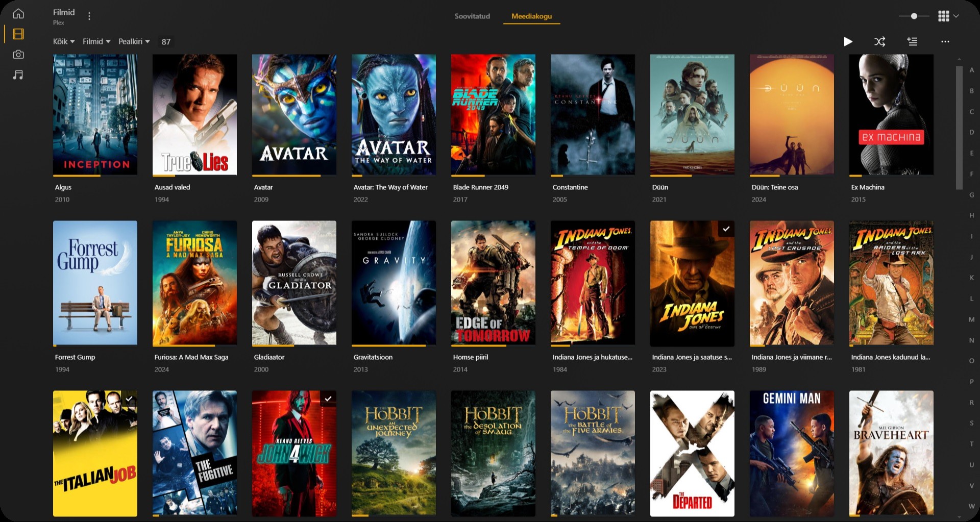Image resolution: width=980 pixels, height=522 pixels.
Task: Adjust the poster size slider
Action: coord(914,16)
